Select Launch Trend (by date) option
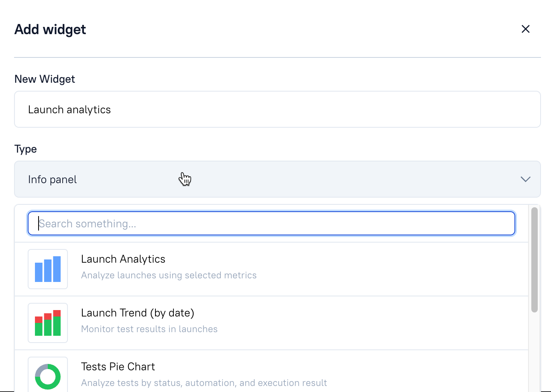The width and height of the screenshot is (551, 392). (x=138, y=313)
